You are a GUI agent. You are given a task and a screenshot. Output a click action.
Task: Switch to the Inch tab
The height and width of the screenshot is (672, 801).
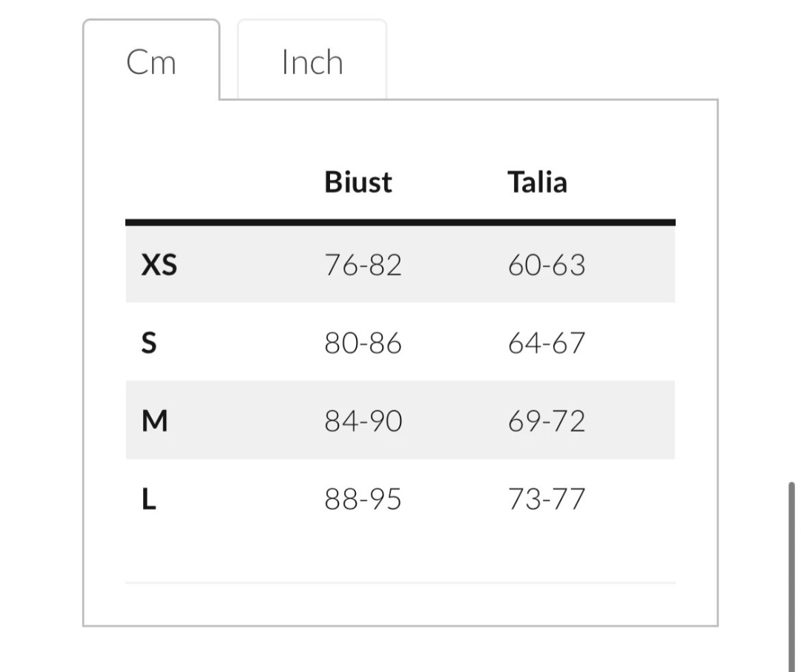[x=312, y=62]
